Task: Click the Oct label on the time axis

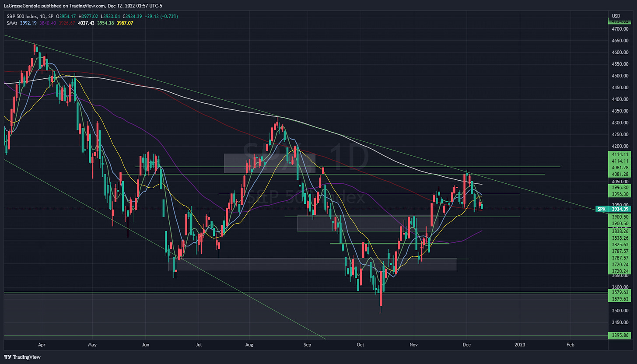Action: coord(360,345)
